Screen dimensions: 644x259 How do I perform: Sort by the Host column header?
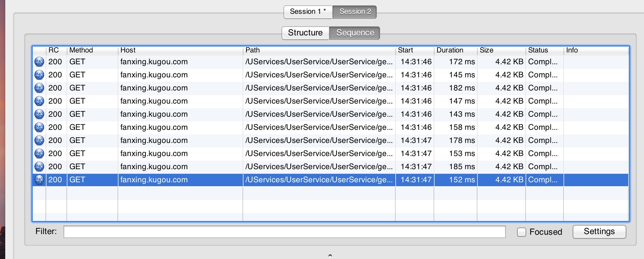pos(180,50)
